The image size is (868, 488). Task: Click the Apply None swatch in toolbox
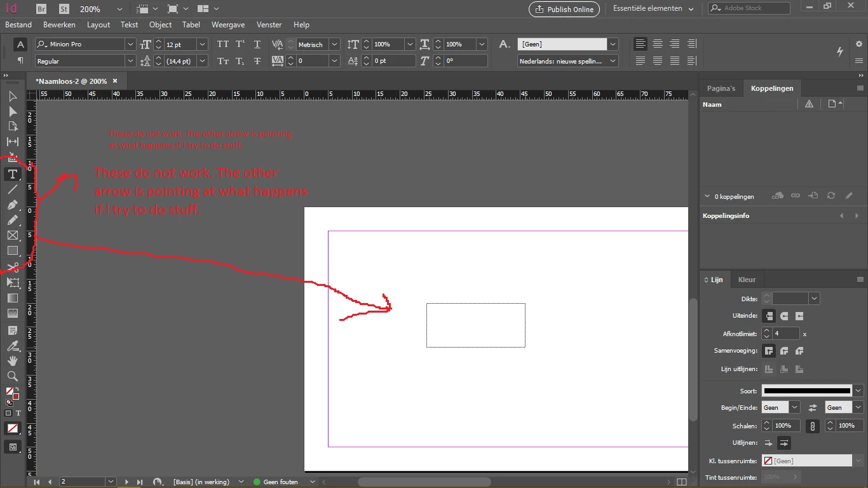[13, 429]
